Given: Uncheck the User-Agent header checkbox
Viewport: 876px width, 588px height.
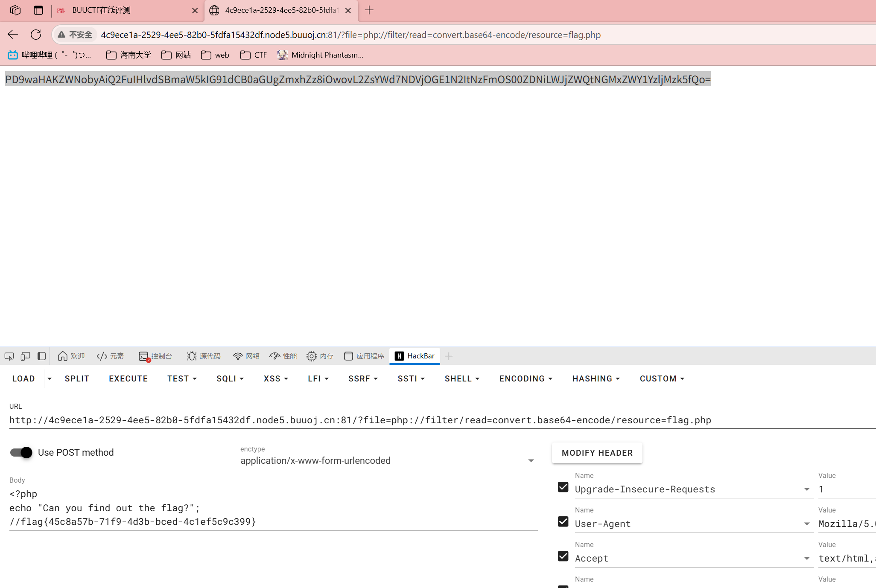Looking at the screenshot, I should 563,521.
